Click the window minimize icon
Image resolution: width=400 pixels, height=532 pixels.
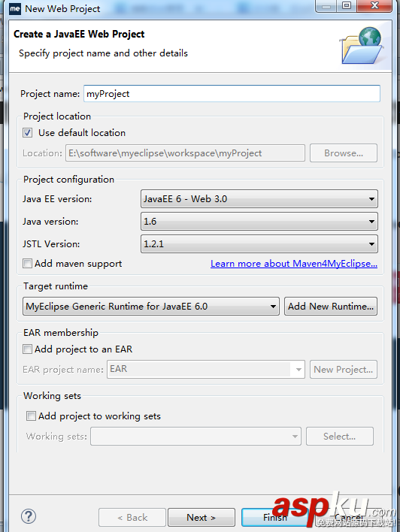326,6
